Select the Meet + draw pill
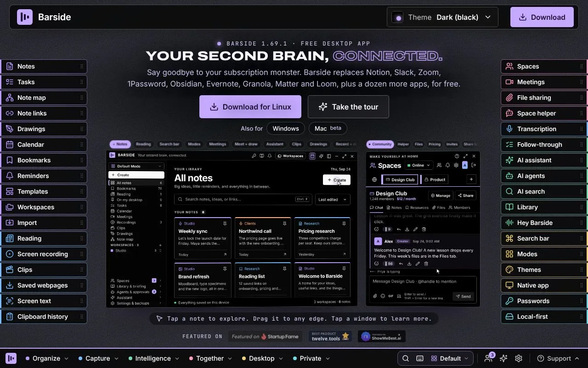This screenshot has height=368, width=588. (x=246, y=144)
